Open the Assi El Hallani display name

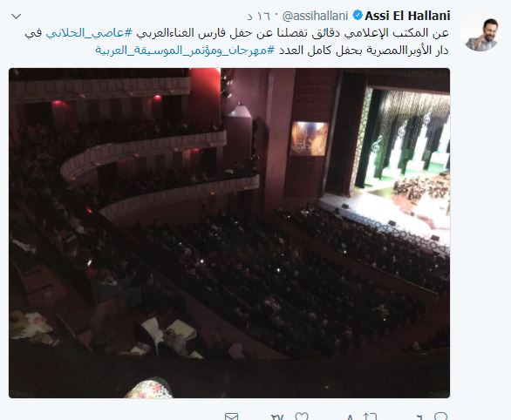tap(407, 16)
